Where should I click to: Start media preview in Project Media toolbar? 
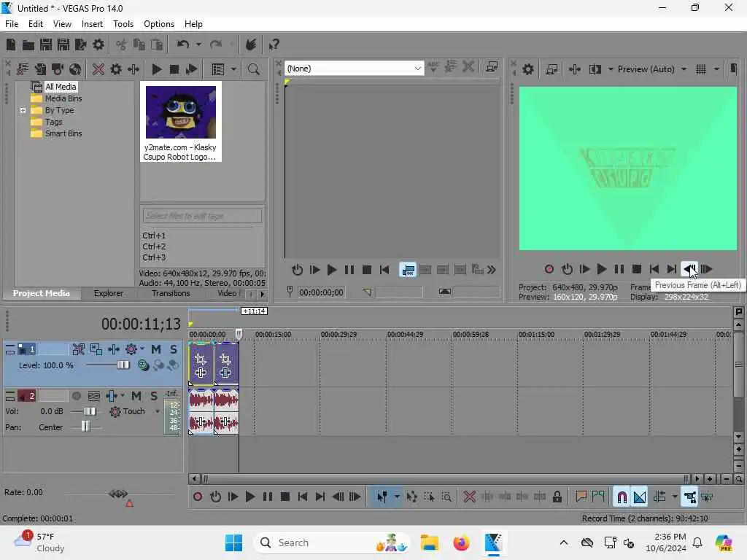[156, 69]
